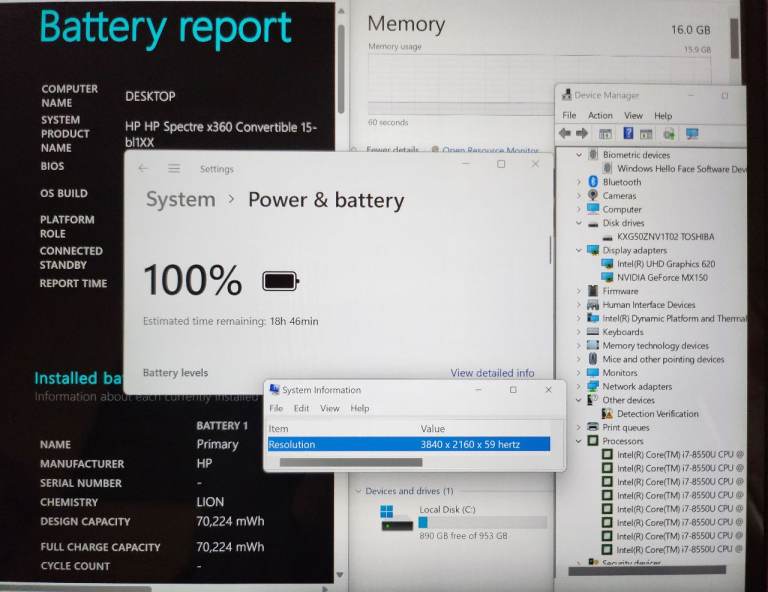This screenshot has height=592, width=768.
Task: Open the Settings hamburger navigation menu
Action: pos(174,169)
